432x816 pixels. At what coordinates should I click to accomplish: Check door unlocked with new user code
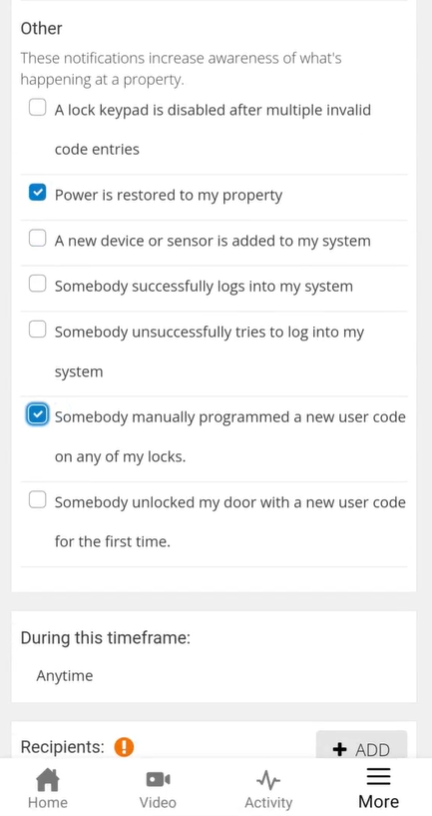(37, 500)
